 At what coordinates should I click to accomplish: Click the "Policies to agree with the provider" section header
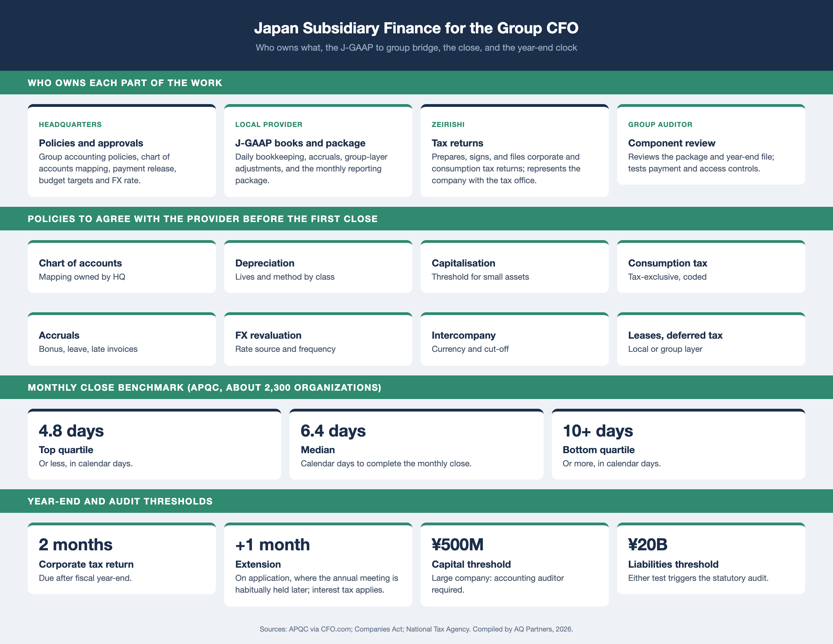(203, 219)
